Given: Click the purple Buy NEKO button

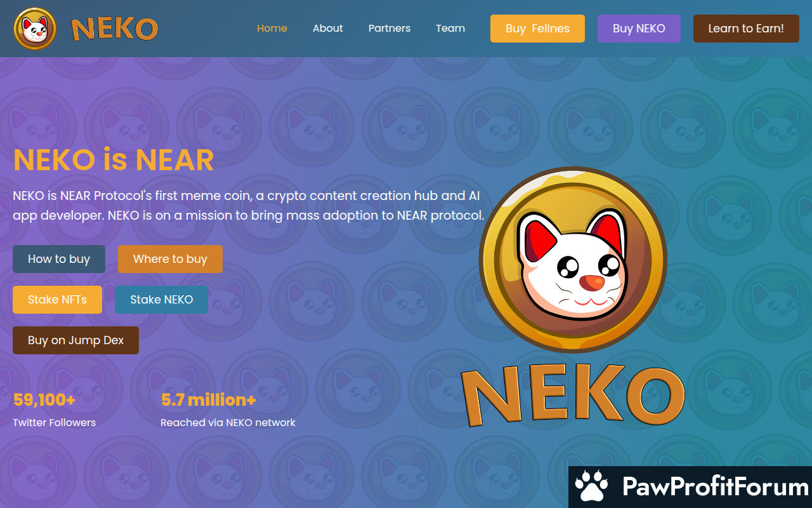Looking at the screenshot, I should [639, 29].
